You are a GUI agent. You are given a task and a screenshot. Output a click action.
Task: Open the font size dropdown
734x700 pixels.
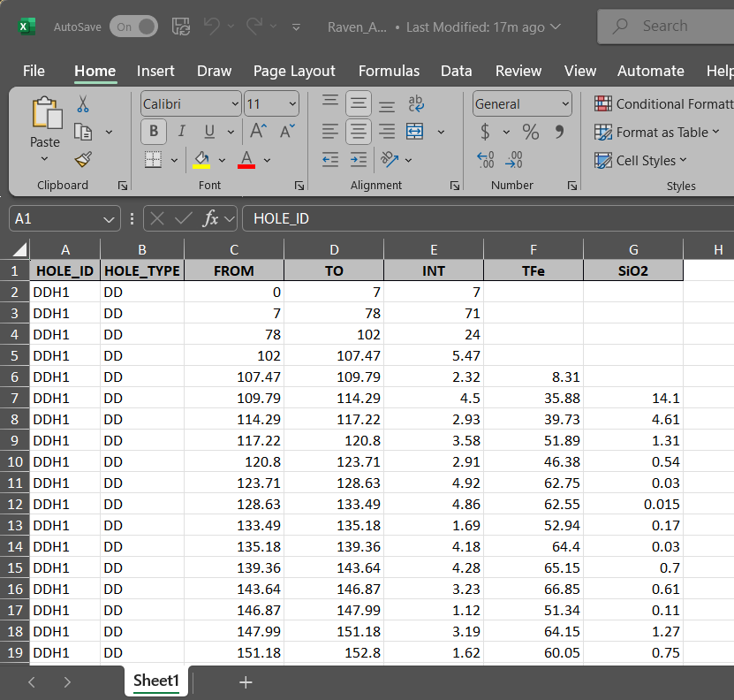tap(291, 103)
